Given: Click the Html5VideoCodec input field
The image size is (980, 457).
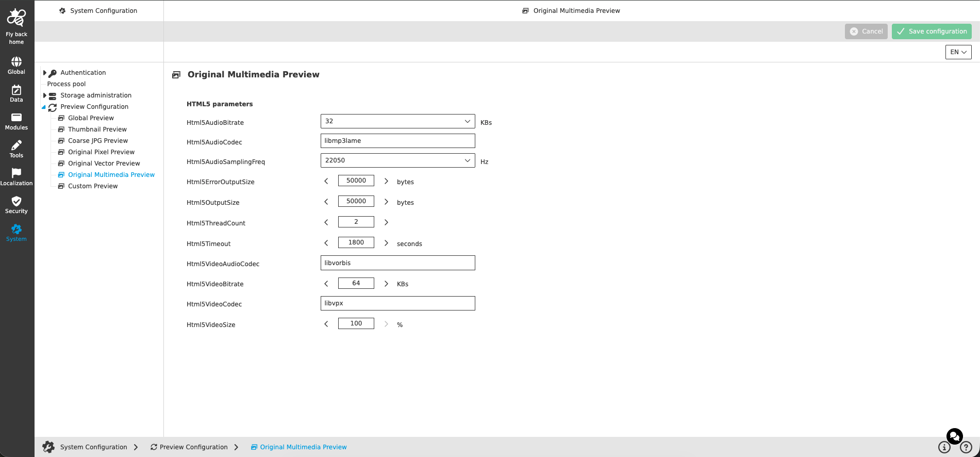Looking at the screenshot, I should (x=397, y=303).
